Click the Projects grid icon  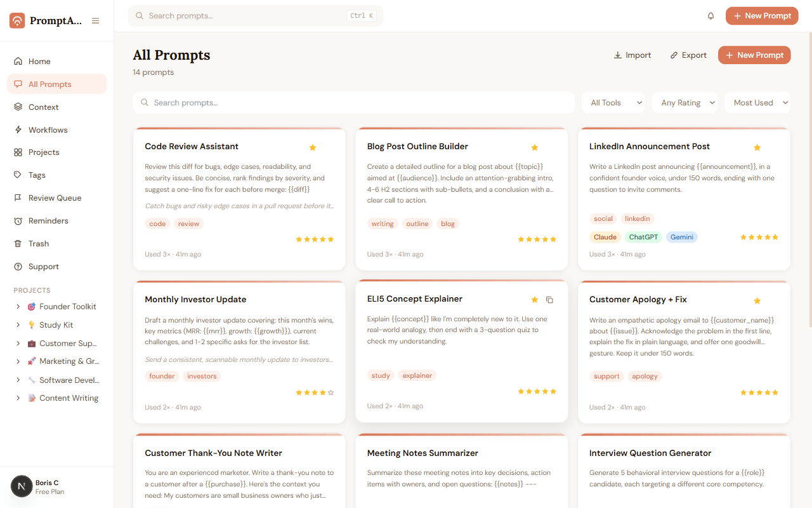[x=18, y=152]
